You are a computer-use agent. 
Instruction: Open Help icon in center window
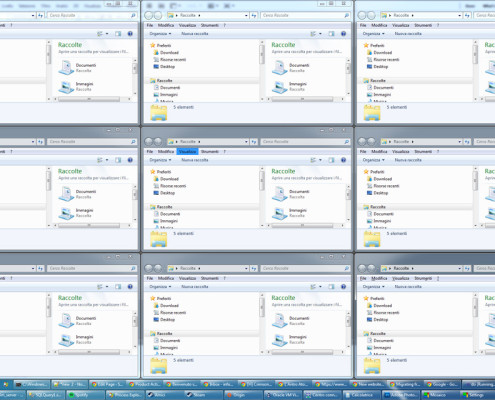(x=343, y=160)
